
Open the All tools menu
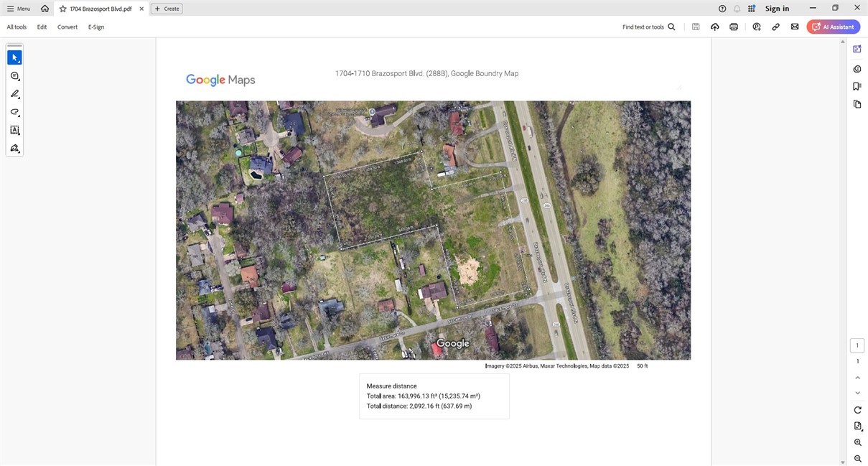tap(17, 27)
